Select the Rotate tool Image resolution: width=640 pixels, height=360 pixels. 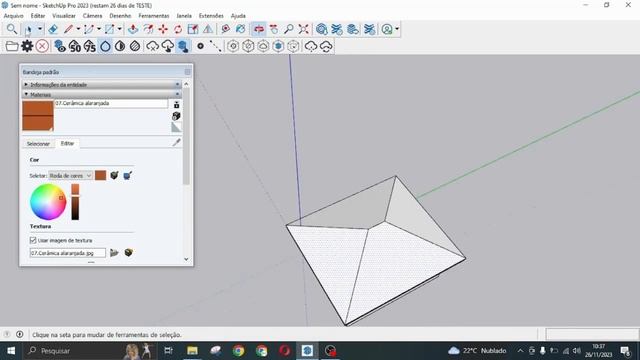pos(178,29)
